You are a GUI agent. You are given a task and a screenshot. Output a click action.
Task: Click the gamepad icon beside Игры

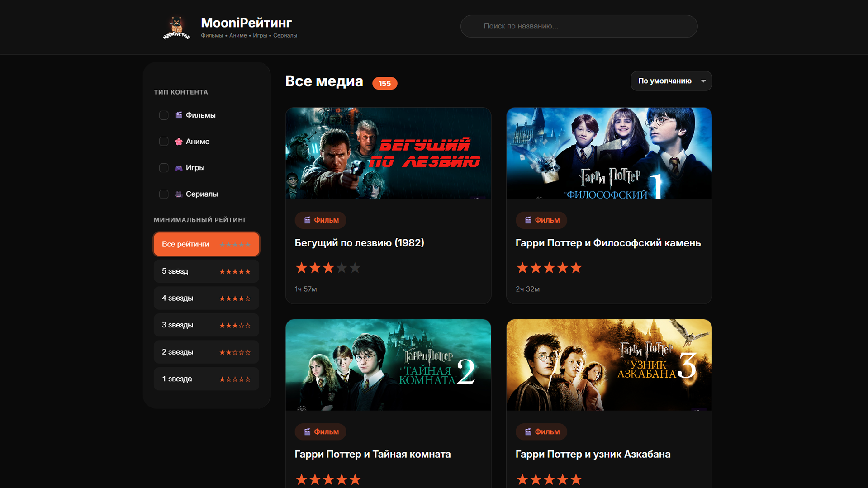pyautogui.click(x=179, y=168)
